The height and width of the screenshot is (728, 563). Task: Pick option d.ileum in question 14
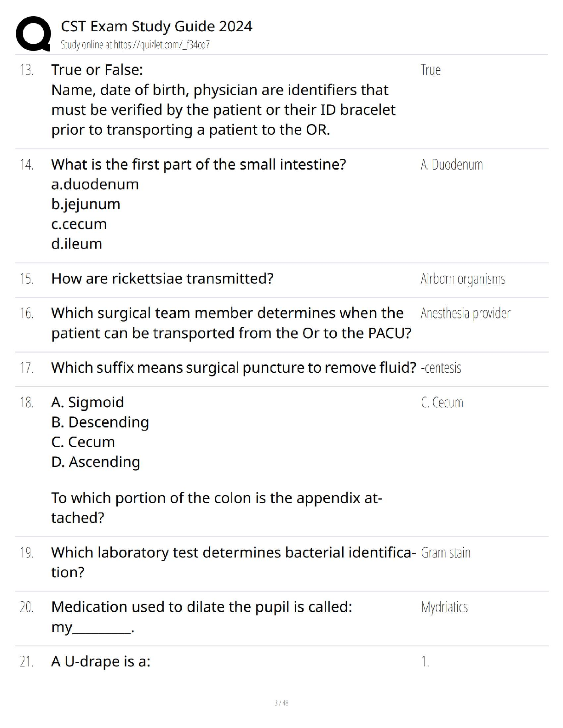pos(76,244)
